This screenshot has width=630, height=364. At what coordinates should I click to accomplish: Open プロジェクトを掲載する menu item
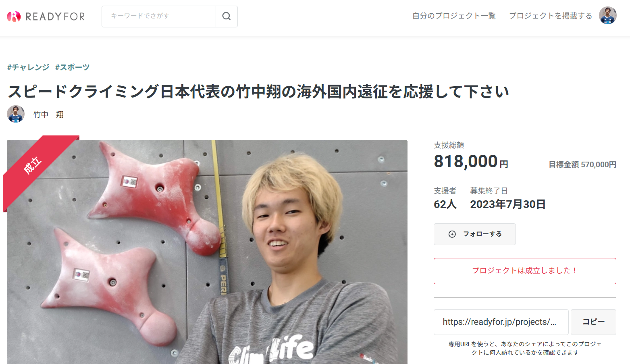(551, 16)
